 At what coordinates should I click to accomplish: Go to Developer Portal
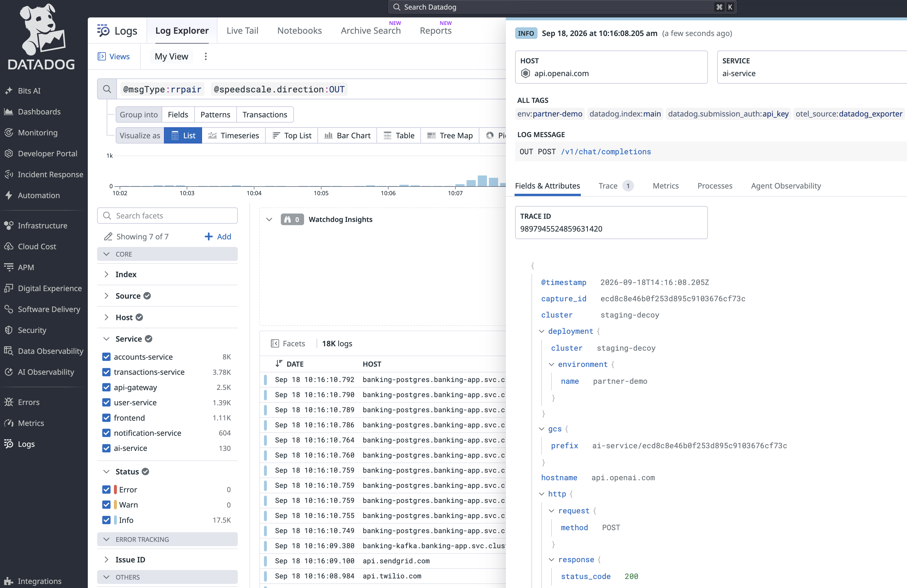(41, 153)
